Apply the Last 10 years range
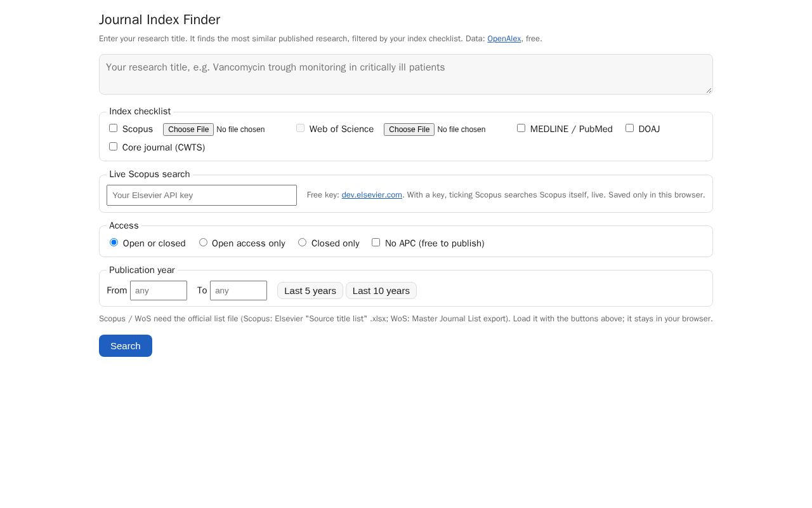 (381, 291)
